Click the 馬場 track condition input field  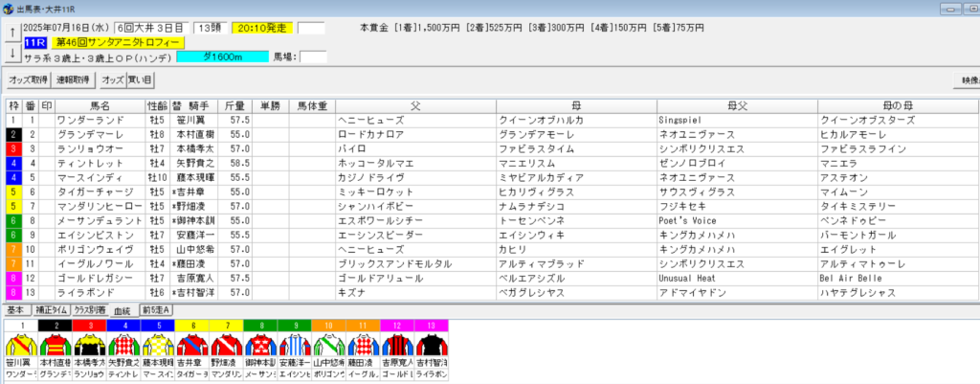click(313, 56)
